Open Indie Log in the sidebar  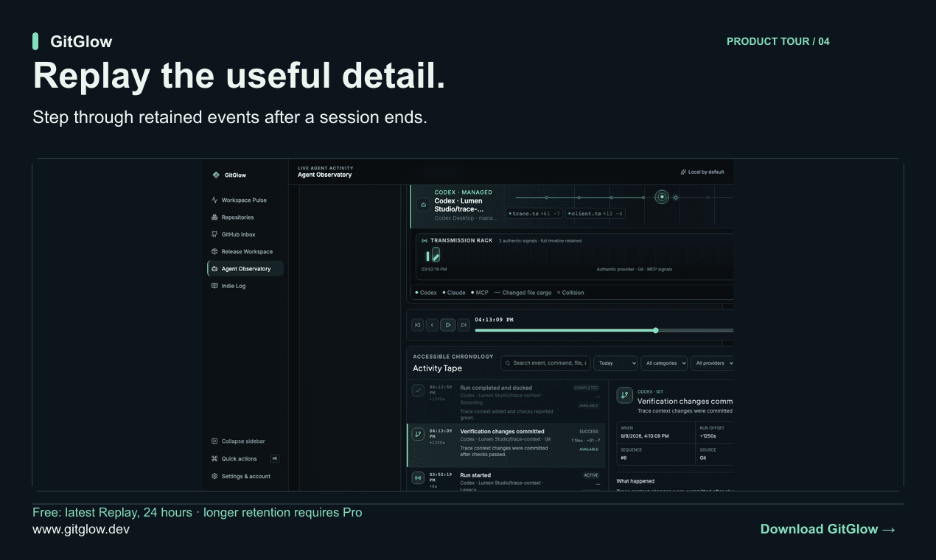point(245,286)
